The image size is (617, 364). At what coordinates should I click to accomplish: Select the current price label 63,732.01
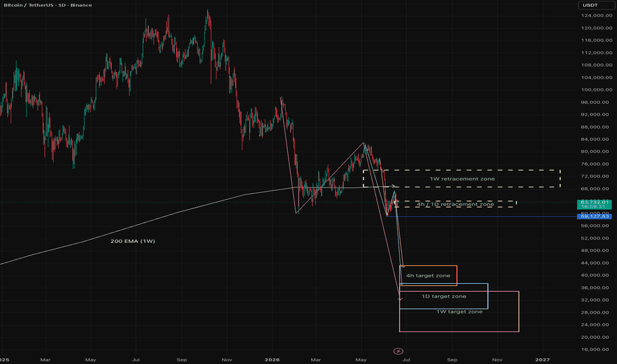(594, 202)
